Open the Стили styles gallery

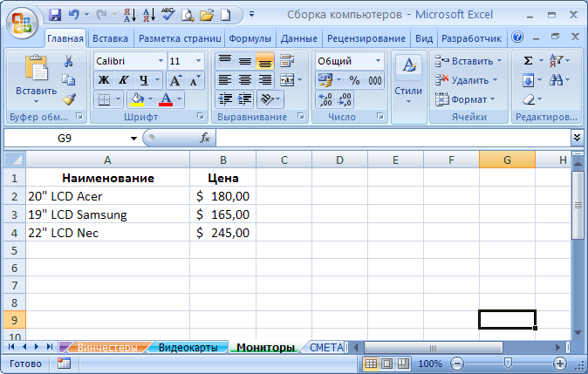pos(408,80)
